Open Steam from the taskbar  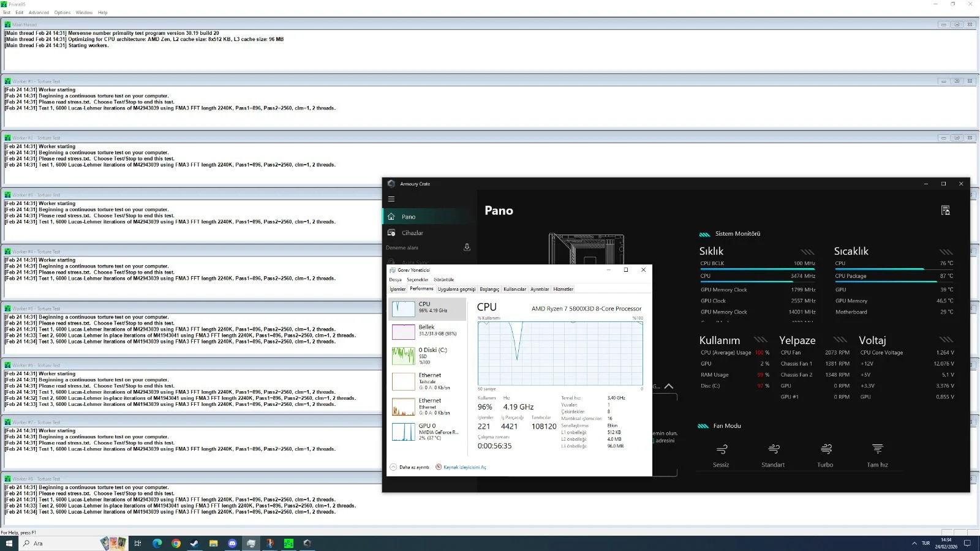point(194,543)
